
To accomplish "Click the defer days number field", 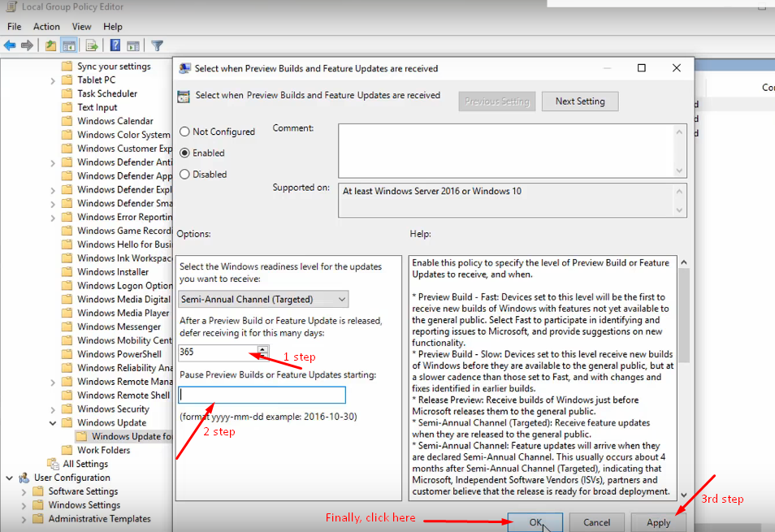I will (x=218, y=353).
